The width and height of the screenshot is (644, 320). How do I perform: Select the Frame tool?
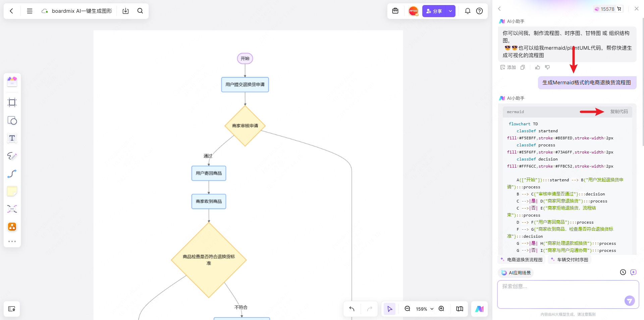coord(12,102)
